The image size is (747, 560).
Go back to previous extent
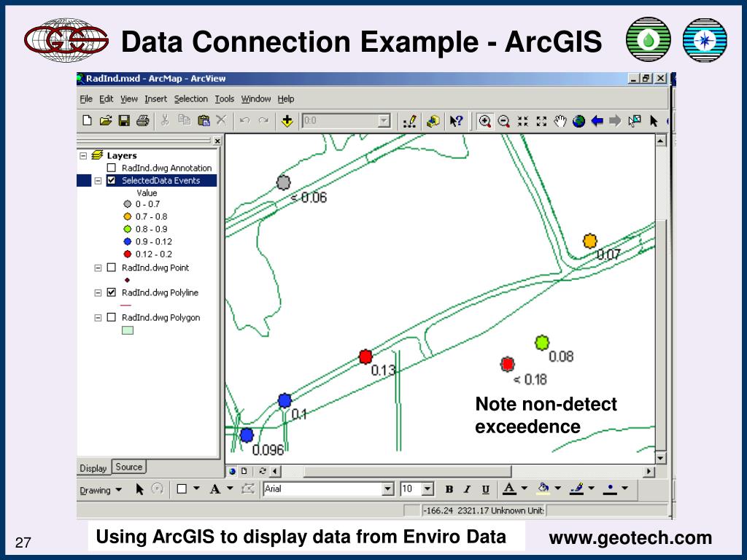tap(597, 121)
